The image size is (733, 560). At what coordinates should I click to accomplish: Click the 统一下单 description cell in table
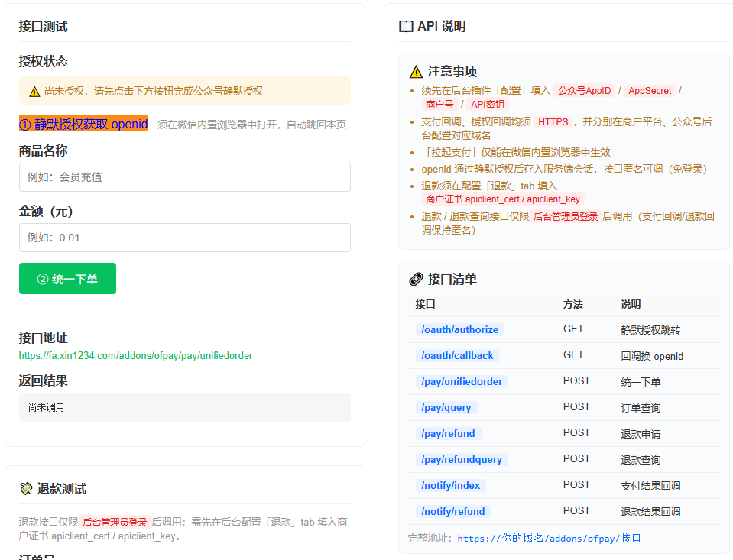[641, 382]
